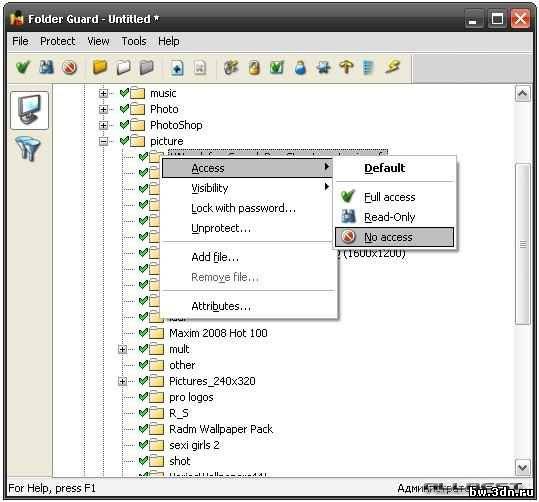Image resolution: width=539 pixels, height=502 pixels.
Task: Click the grayed remove file toolbar icon
Action: 200,68
